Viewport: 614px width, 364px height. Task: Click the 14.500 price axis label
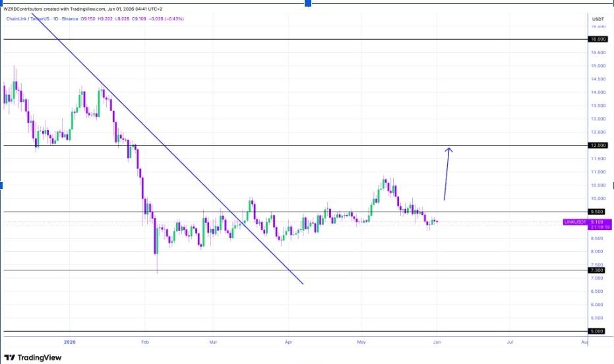coord(598,79)
